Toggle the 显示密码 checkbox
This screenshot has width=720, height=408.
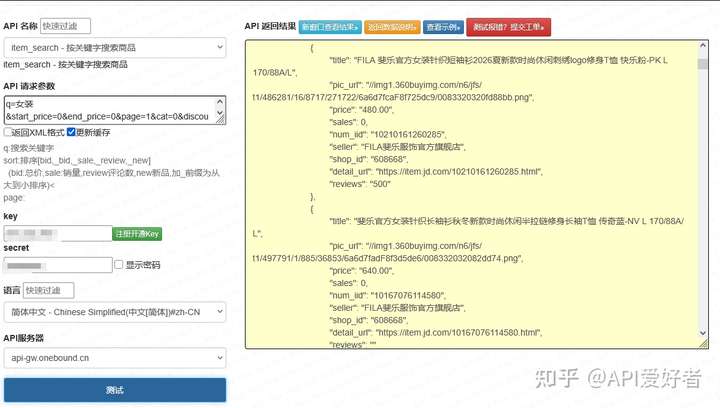(x=118, y=264)
